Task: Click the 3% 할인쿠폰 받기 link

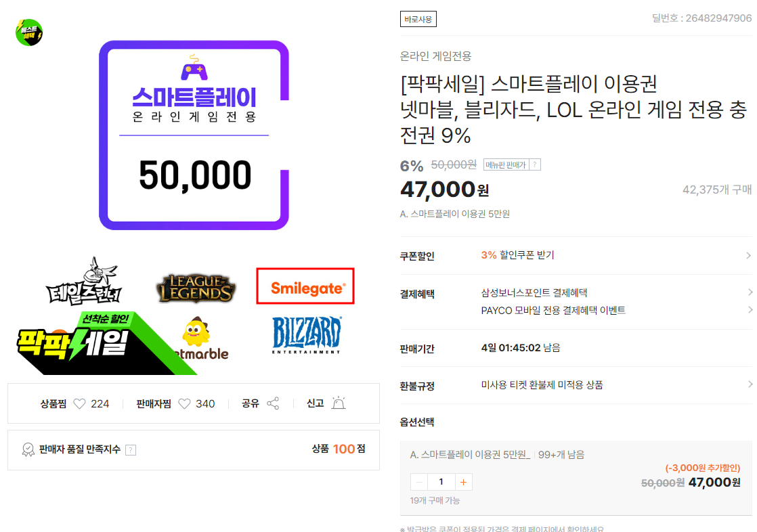Action: 517,255
